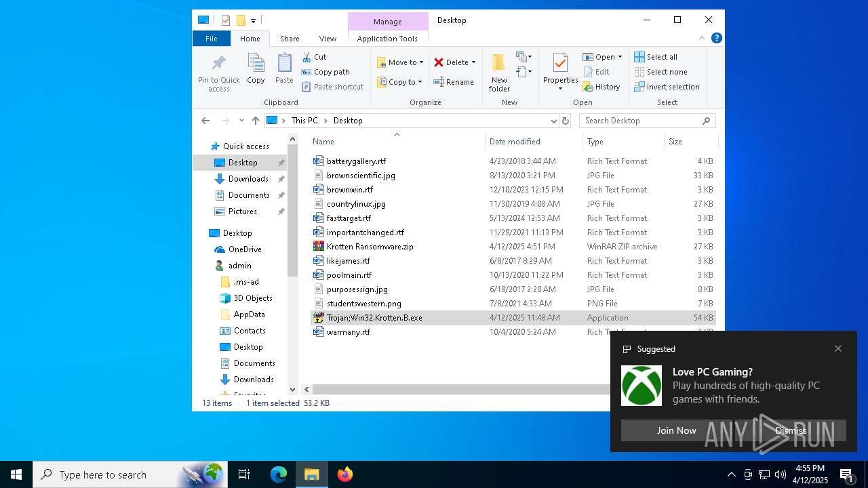
Task: Click Join Now in Xbox notification
Action: (676, 430)
